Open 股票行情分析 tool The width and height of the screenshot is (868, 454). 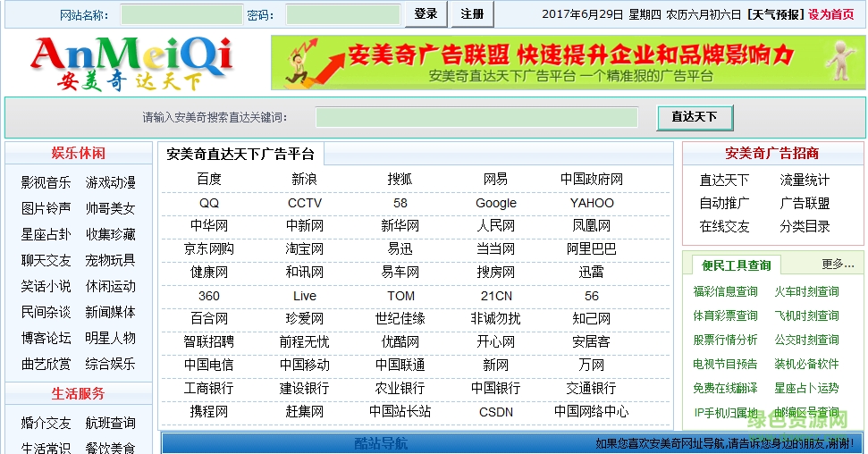pyautogui.click(x=725, y=340)
